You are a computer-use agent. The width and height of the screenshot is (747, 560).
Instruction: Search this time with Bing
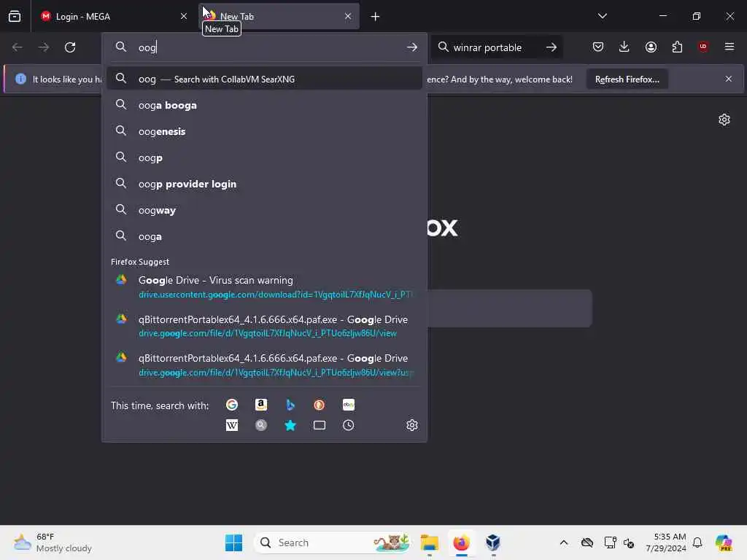click(290, 405)
